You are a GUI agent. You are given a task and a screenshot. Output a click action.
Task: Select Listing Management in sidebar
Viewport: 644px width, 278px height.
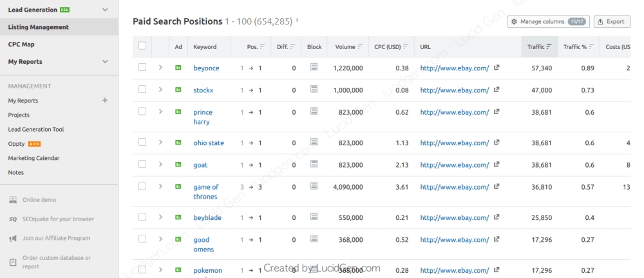[x=38, y=27]
